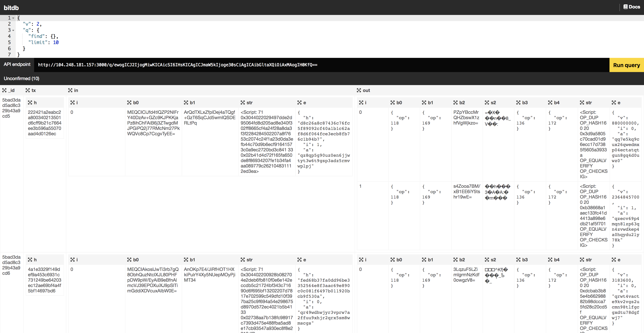Image resolution: width=644 pixels, height=333 pixels.
Task: Expand second row's output 'e' column icon
Action: [x=614, y=260]
